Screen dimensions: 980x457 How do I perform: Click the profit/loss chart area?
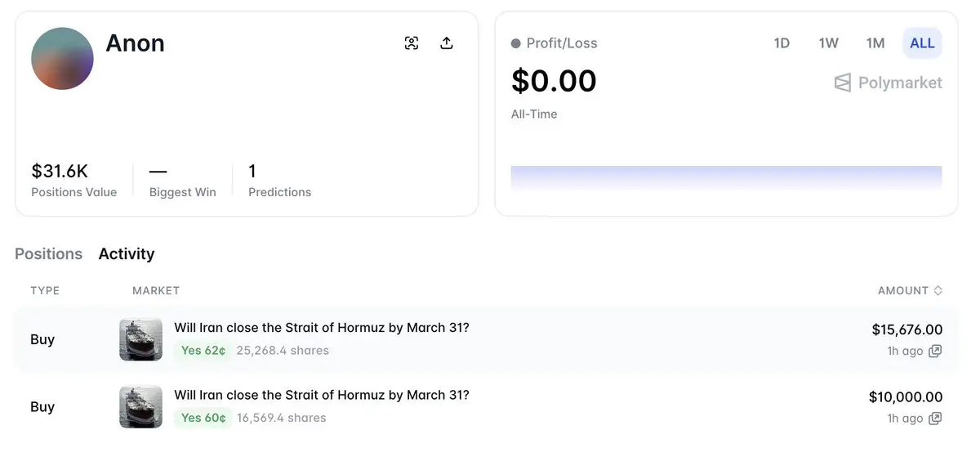coord(726,177)
